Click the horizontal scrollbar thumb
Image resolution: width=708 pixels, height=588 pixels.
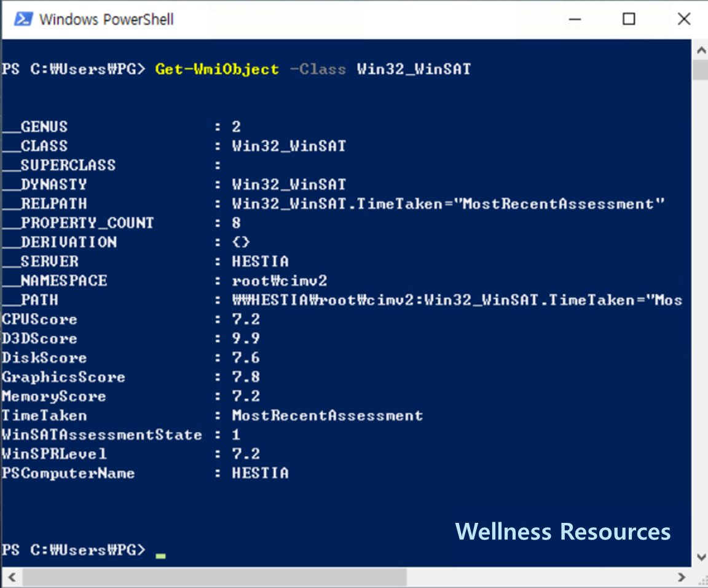point(214,577)
